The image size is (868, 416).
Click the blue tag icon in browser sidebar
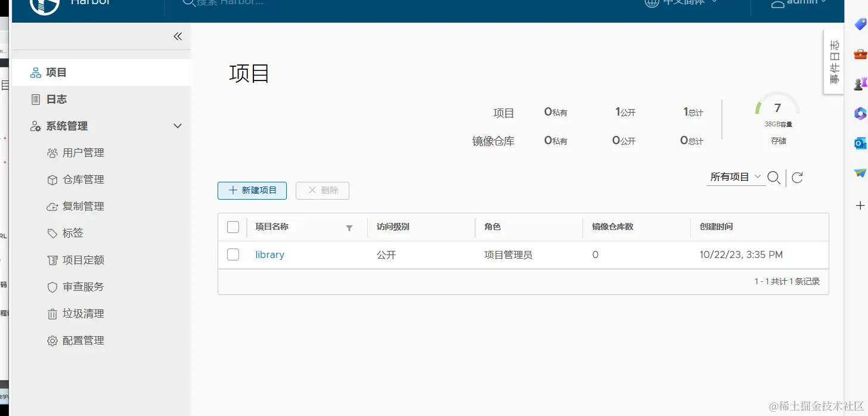coord(860,24)
